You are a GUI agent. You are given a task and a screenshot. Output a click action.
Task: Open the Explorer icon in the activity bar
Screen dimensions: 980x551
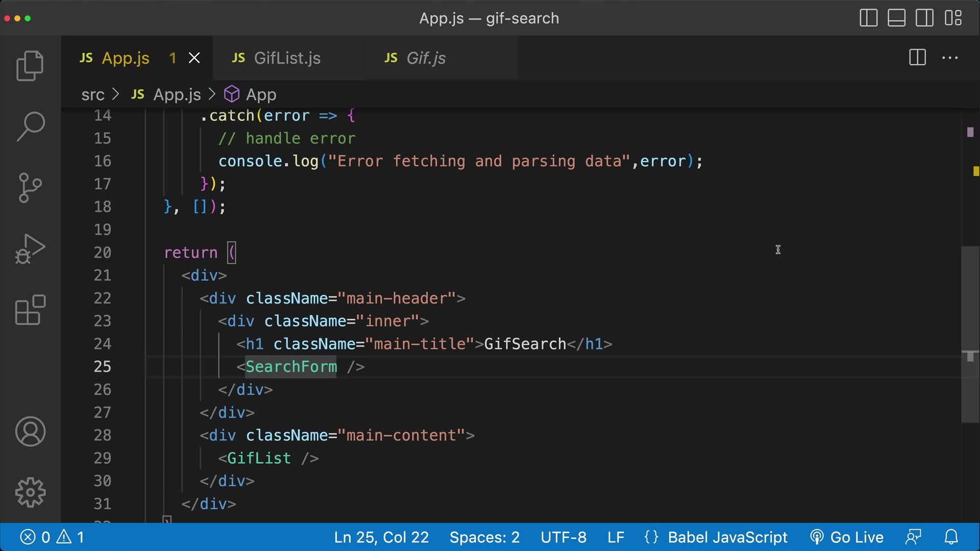pos(29,65)
